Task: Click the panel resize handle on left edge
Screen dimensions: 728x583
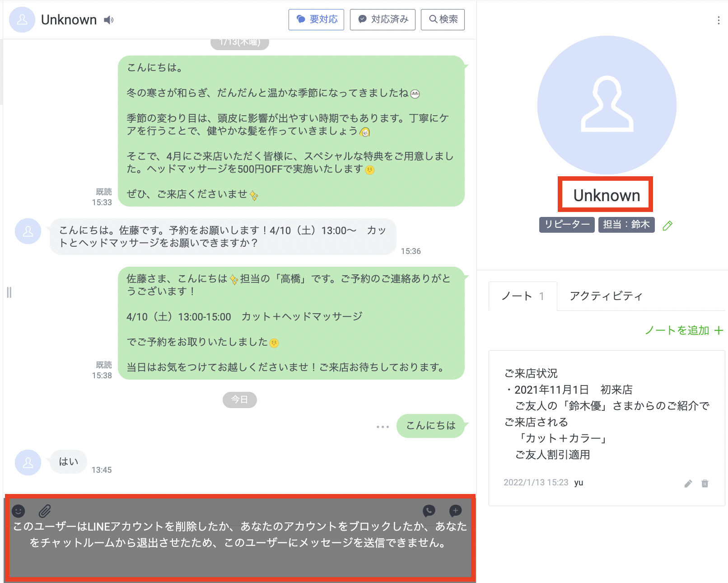Action: coord(9,292)
